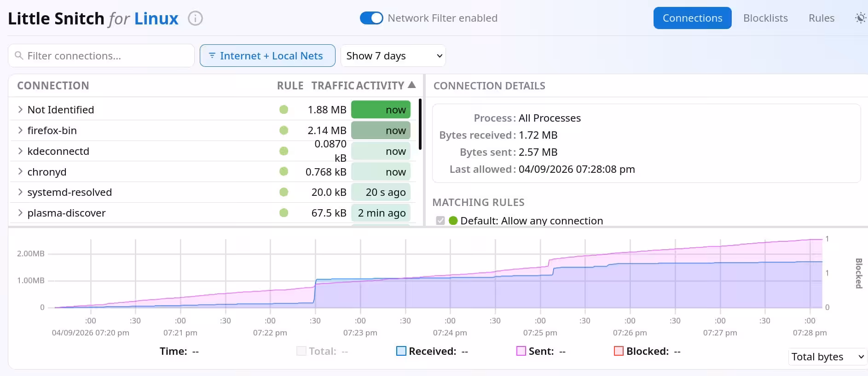Click the Sent pink color swatch

(521, 351)
